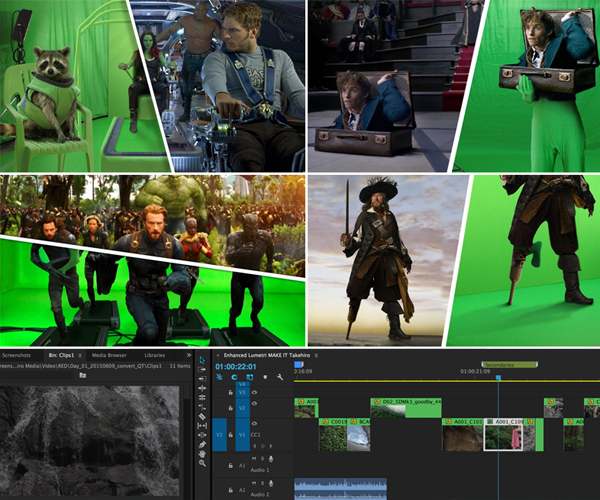Toggle V1 source patching on the left
The image size is (600, 500).
pyautogui.click(x=219, y=435)
